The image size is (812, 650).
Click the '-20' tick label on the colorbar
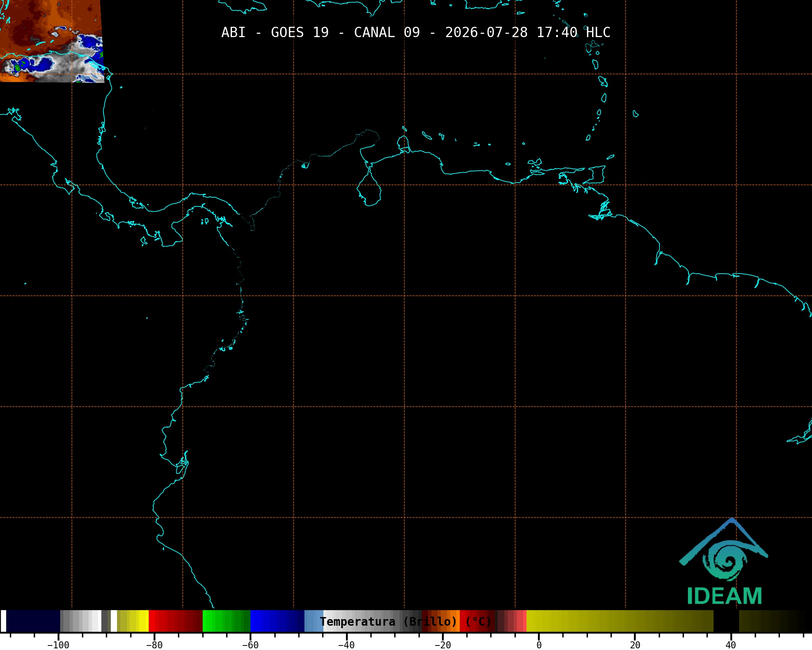tap(443, 645)
